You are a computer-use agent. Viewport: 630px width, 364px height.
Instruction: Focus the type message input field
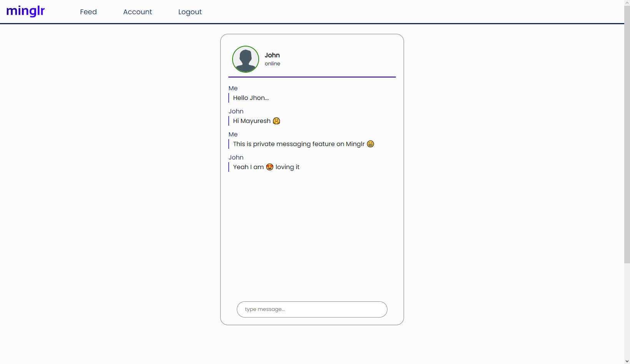(x=312, y=309)
